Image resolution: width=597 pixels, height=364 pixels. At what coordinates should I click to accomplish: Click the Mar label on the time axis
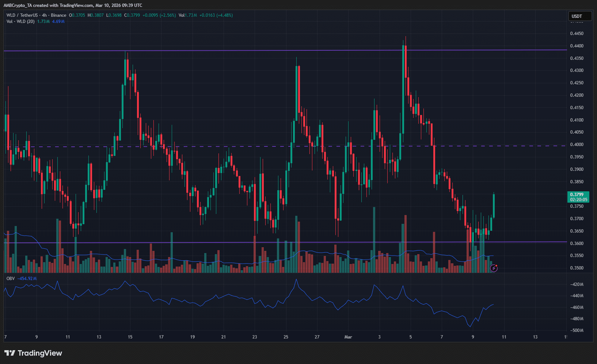pos(348,337)
